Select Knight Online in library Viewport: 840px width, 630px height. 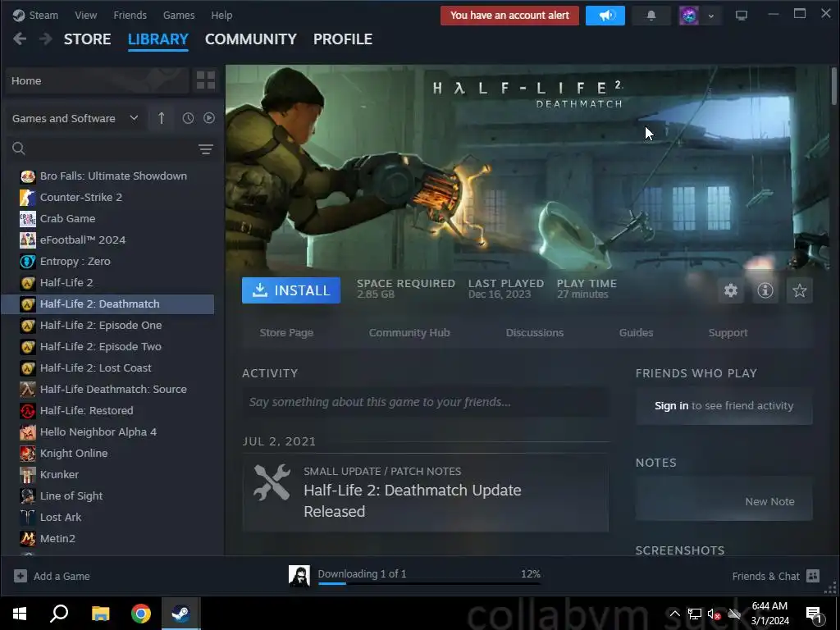coord(107,453)
